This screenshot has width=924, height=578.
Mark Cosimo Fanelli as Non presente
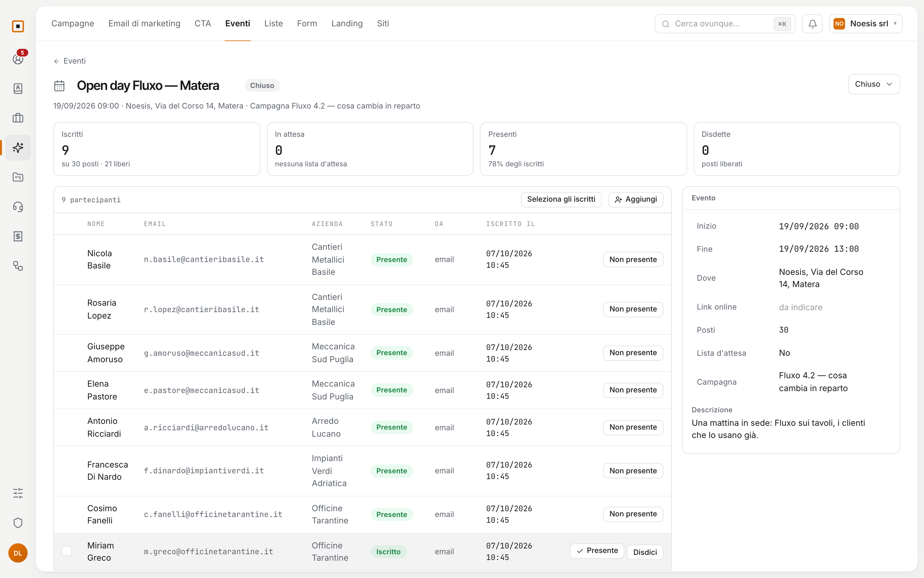click(633, 514)
